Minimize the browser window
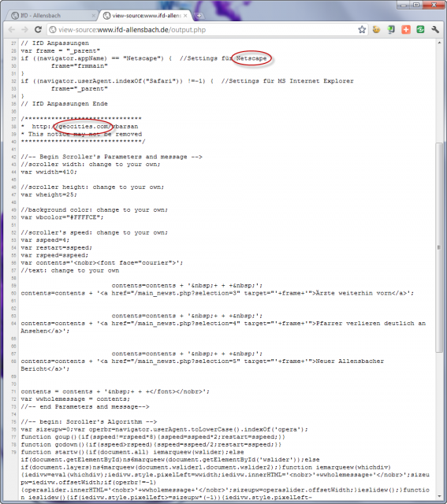 pos(404,5)
